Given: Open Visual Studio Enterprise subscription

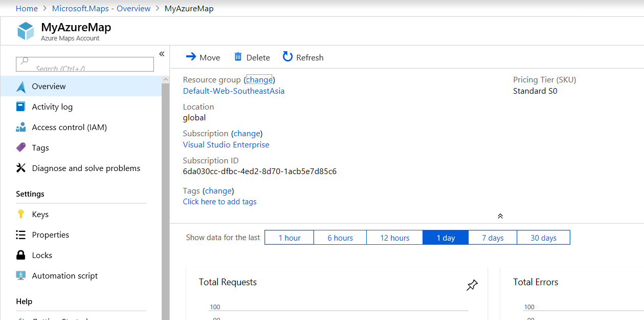Looking at the screenshot, I should (x=226, y=144).
